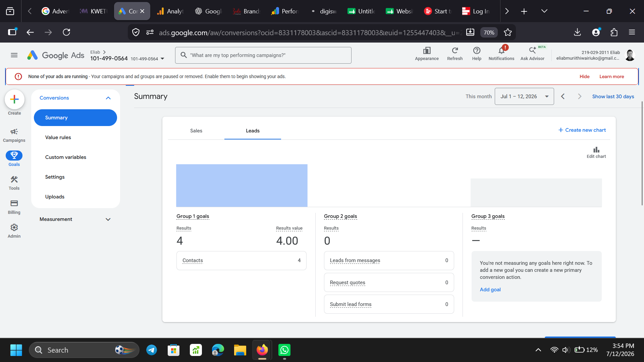The width and height of the screenshot is (644, 362).
Task: Click the Windows taskbar Search box
Action: point(84,350)
